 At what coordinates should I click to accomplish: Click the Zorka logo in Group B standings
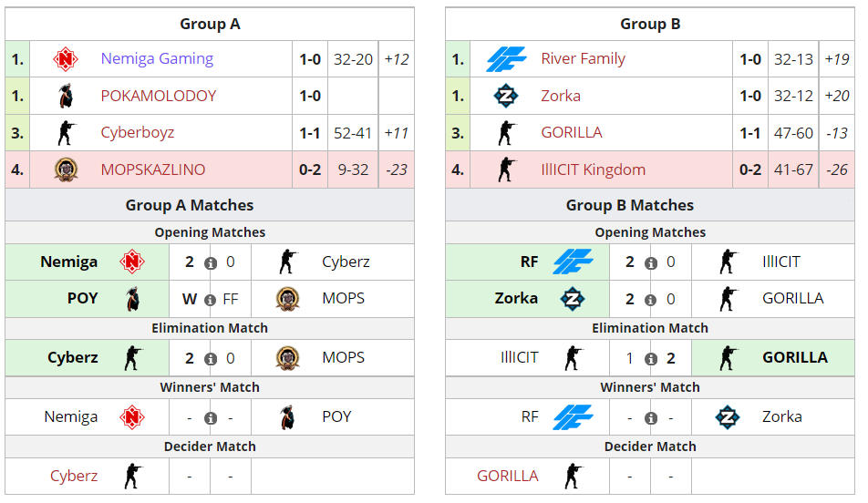coord(506,96)
